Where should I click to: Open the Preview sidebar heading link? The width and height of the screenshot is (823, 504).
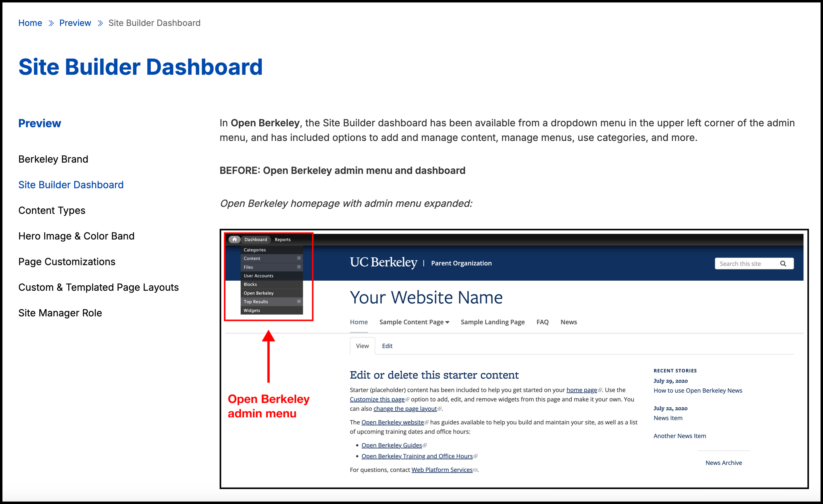(39, 123)
